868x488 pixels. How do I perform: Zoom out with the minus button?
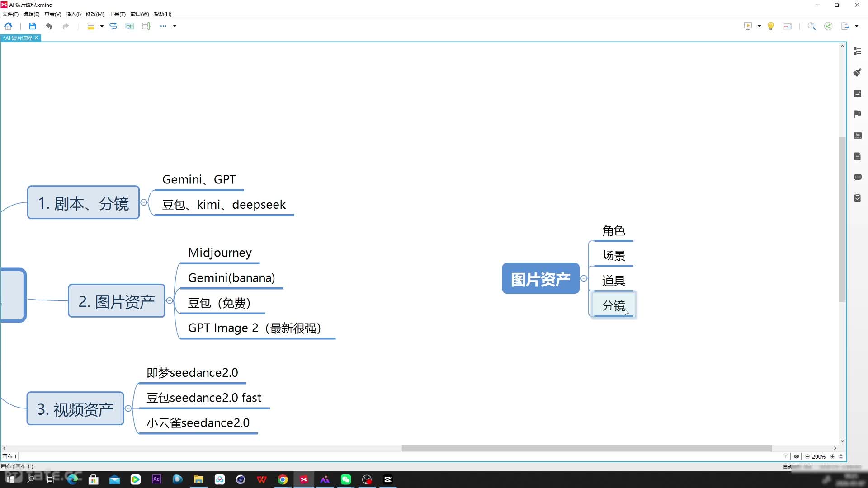[x=807, y=456]
